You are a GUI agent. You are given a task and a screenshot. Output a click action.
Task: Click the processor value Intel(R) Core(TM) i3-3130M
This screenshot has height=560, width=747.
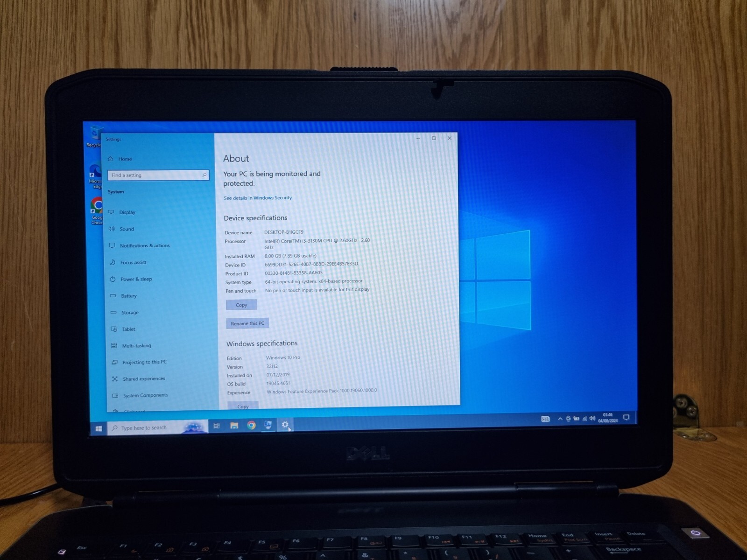[x=317, y=244]
